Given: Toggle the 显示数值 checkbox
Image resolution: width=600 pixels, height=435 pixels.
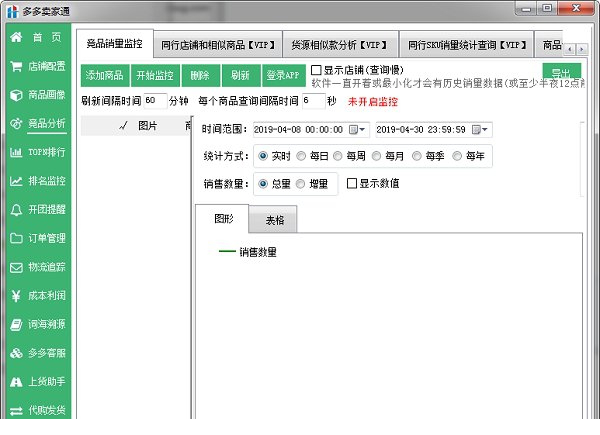Looking at the screenshot, I should (351, 183).
